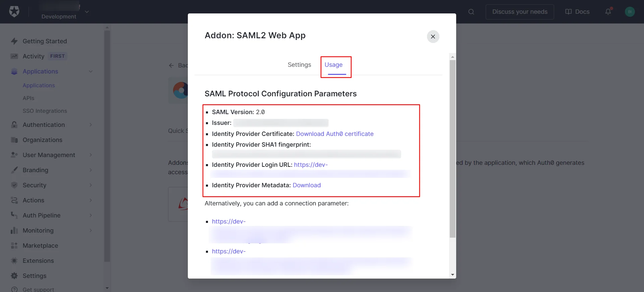Viewport: 644px width, 292px height.
Task: Download the Identity Provider Metadata
Action: point(307,185)
